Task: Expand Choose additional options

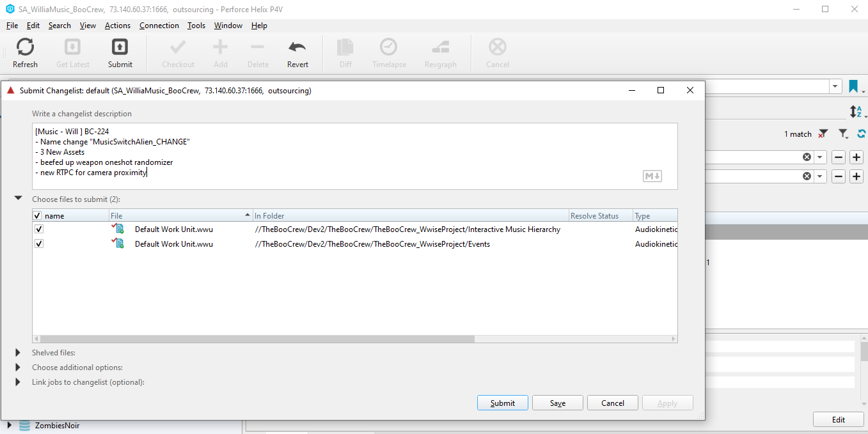Action: tap(17, 367)
